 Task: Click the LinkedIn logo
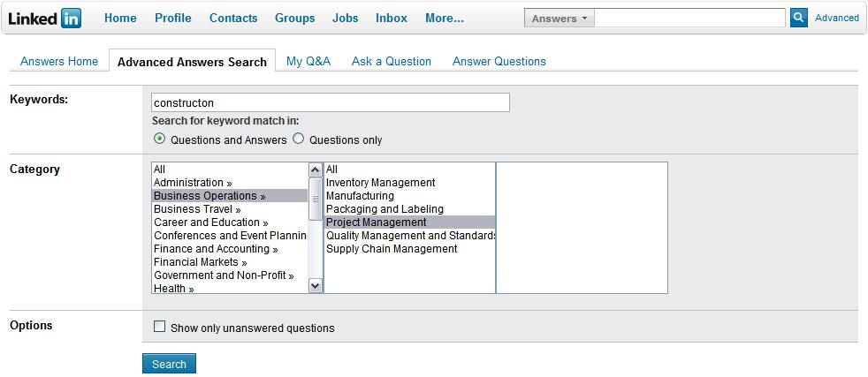pos(45,19)
